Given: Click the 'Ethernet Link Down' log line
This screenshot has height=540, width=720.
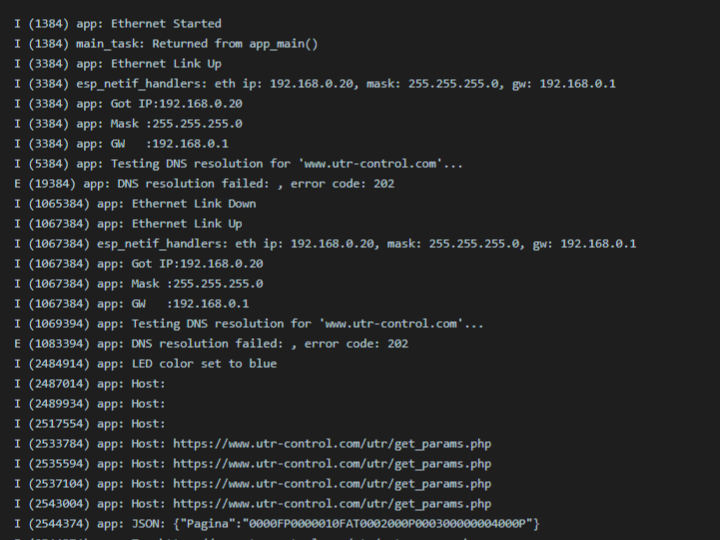Looking at the screenshot, I should click(135, 203).
